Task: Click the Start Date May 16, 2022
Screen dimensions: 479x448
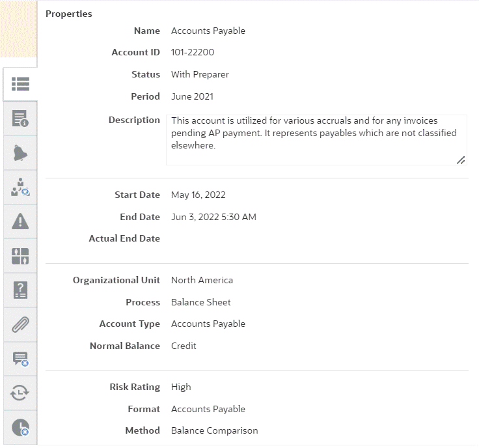Action: pos(198,195)
